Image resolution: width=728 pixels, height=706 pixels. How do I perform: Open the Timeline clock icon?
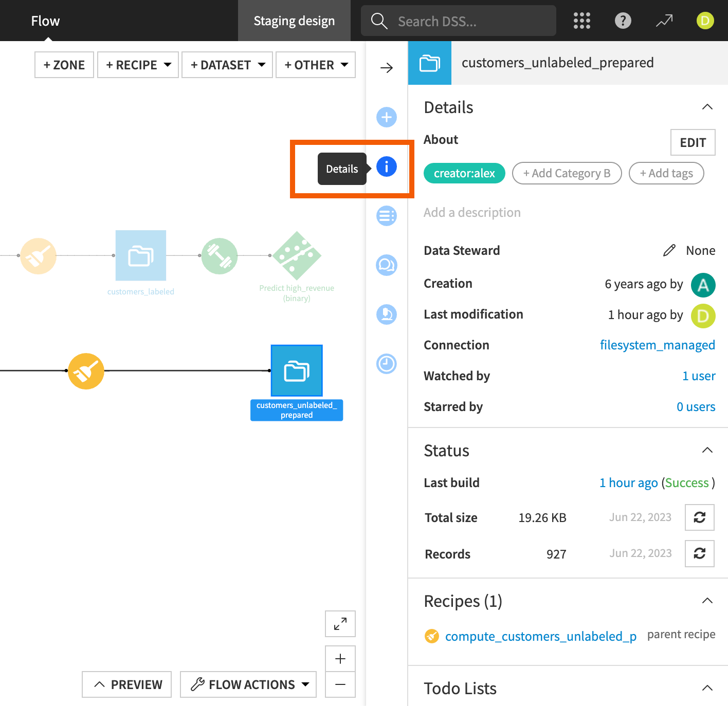click(387, 364)
